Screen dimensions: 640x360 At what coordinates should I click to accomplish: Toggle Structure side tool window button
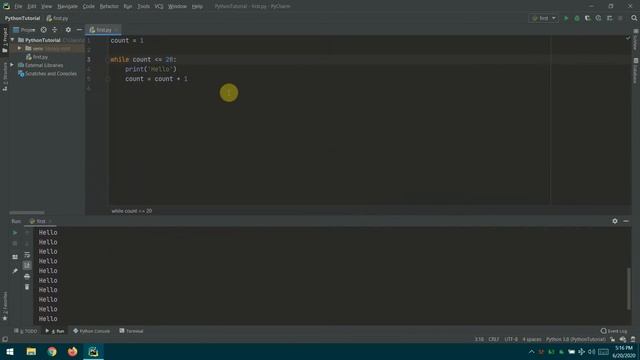5,77
